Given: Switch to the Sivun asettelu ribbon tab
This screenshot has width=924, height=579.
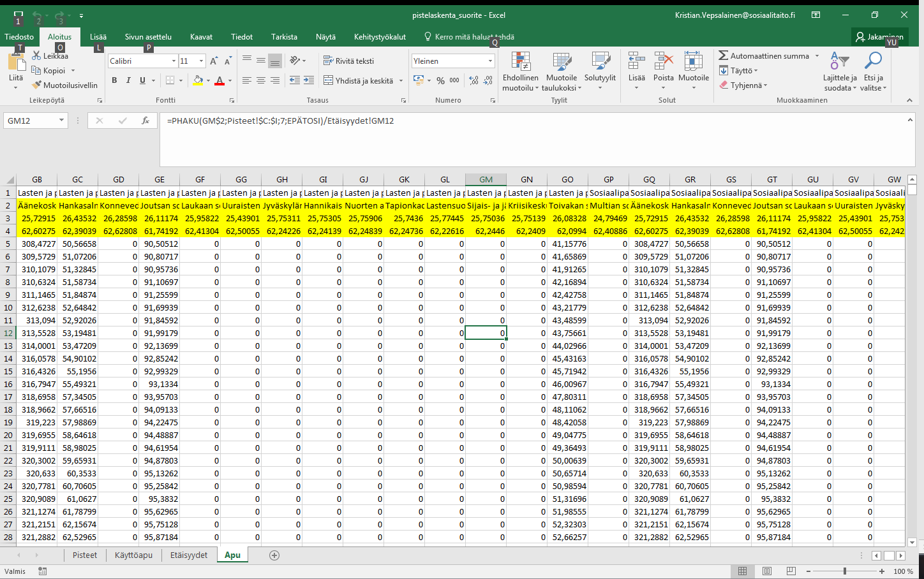Looking at the screenshot, I should [148, 37].
